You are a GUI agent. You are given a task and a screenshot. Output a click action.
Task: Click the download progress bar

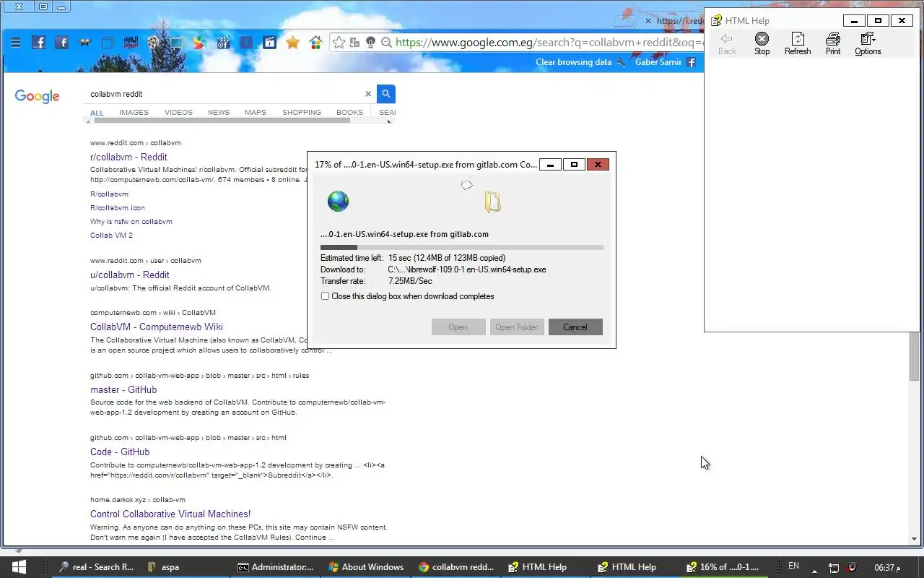tap(462, 247)
